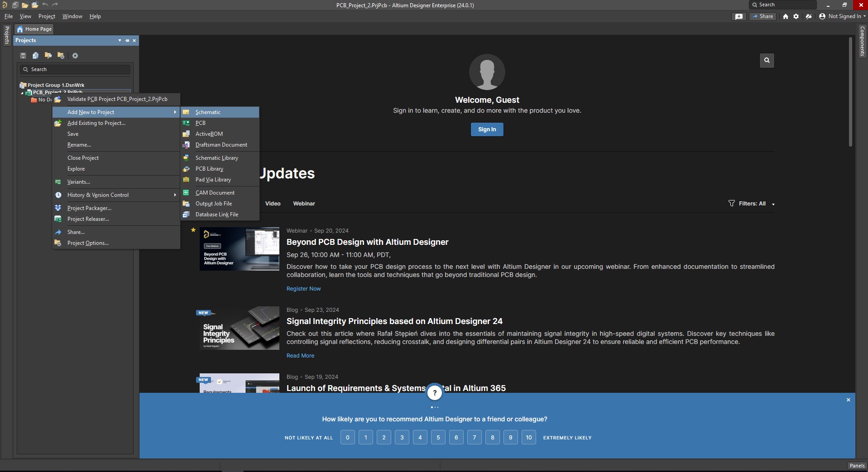Viewport: 868px width, 472px height.
Task: Open the Project menu
Action: (47, 16)
